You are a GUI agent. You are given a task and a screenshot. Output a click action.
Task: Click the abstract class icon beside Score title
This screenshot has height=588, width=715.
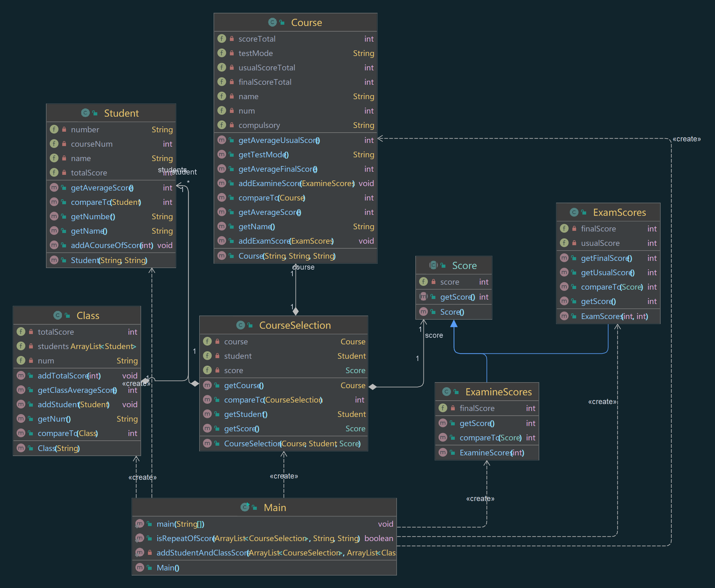(x=434, y=265)
